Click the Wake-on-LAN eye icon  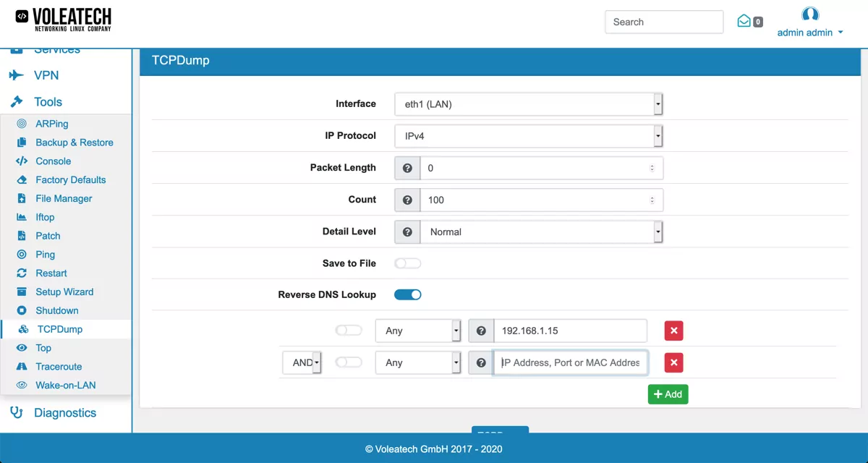pyautogui.click(x=22, y=386)
